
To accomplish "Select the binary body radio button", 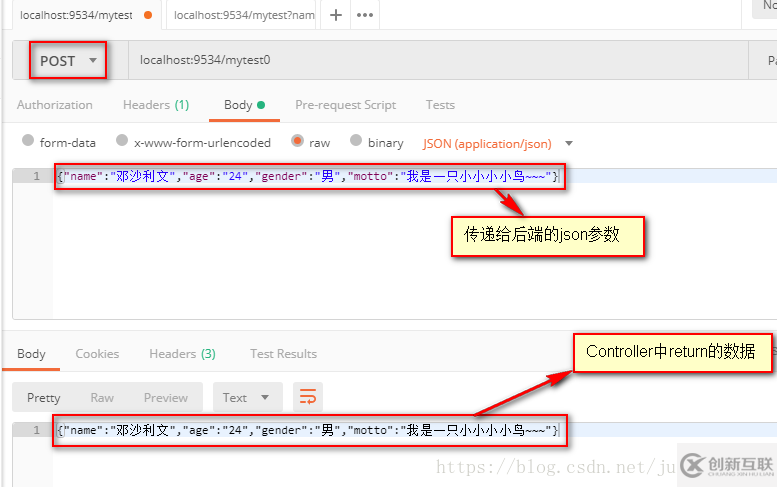I will pyautogui.click(x=356, y=141).
